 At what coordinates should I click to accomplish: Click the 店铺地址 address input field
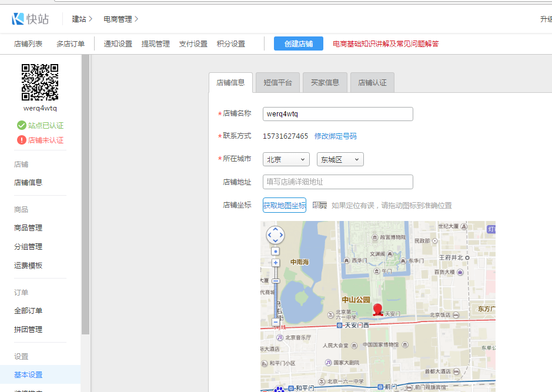point(337,182)
